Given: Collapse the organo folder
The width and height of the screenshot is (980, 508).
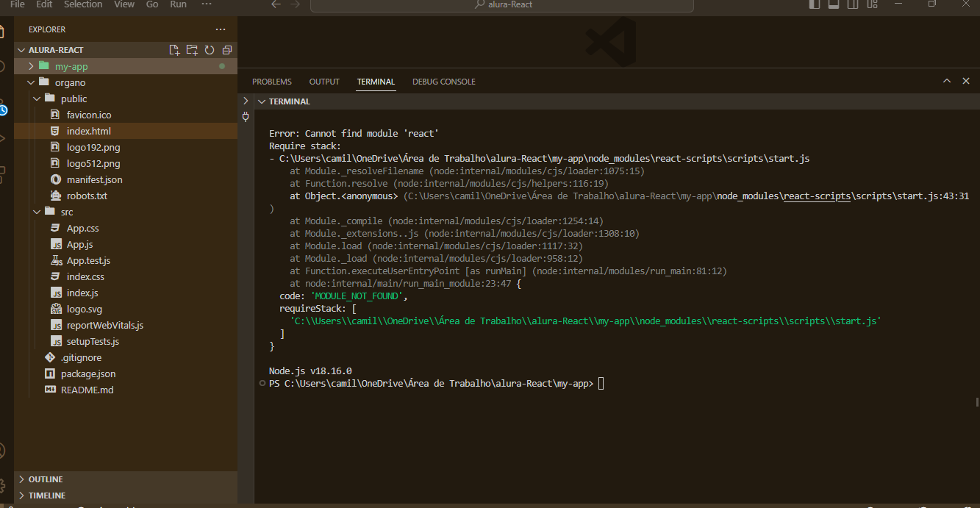Looking at the screenshot, I should click(32, 82).
